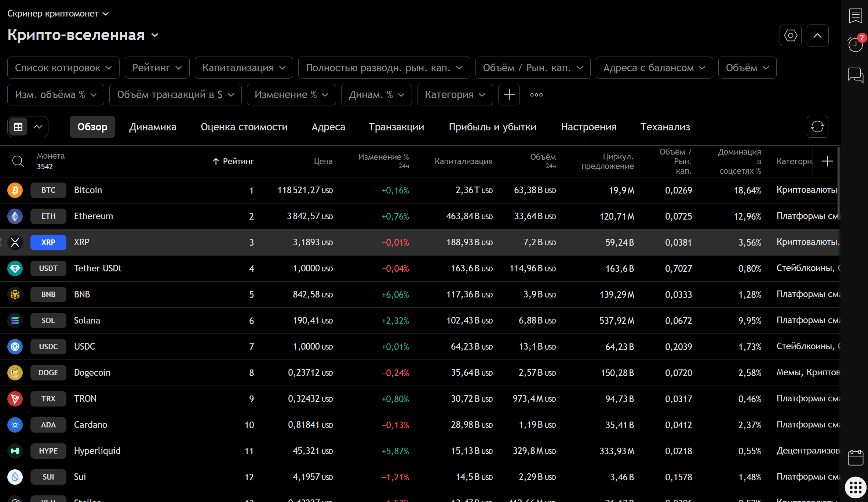Switch to the Теханализ tab
This screenshot has width=868, height=502.
[x=665, y=127]
